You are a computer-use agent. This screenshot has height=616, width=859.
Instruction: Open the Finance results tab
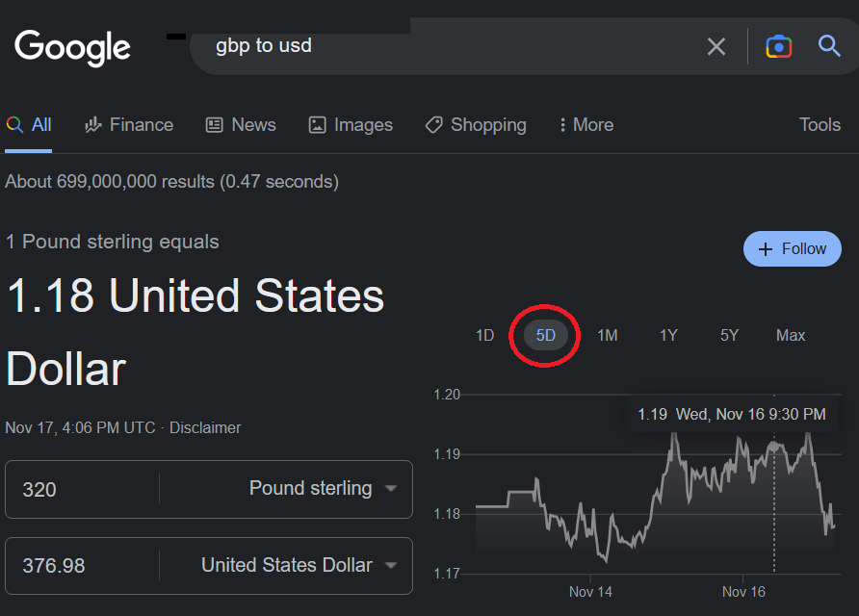tap(129, 125)
